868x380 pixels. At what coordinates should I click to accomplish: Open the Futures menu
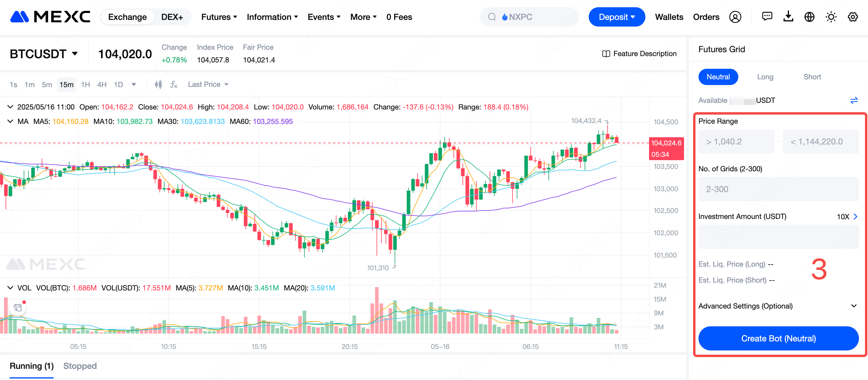pyautogui.click(x=219, y=17)
